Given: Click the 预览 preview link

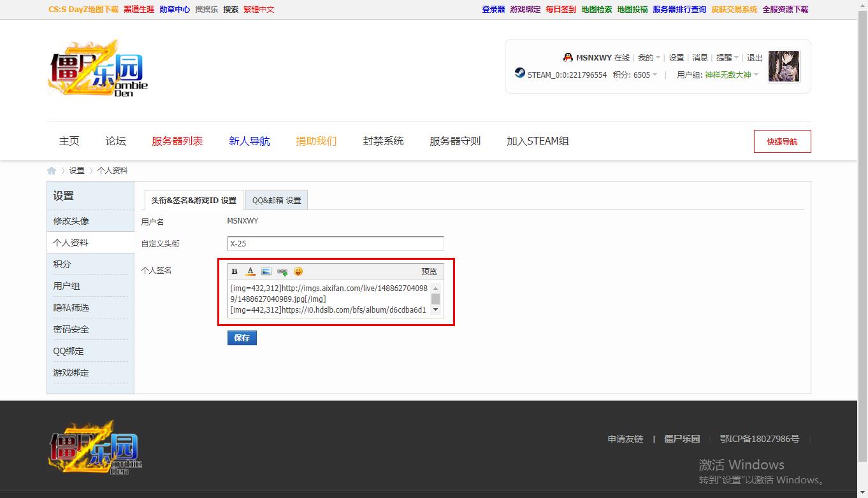Looking at the screenshot, I should click(428, 271).
